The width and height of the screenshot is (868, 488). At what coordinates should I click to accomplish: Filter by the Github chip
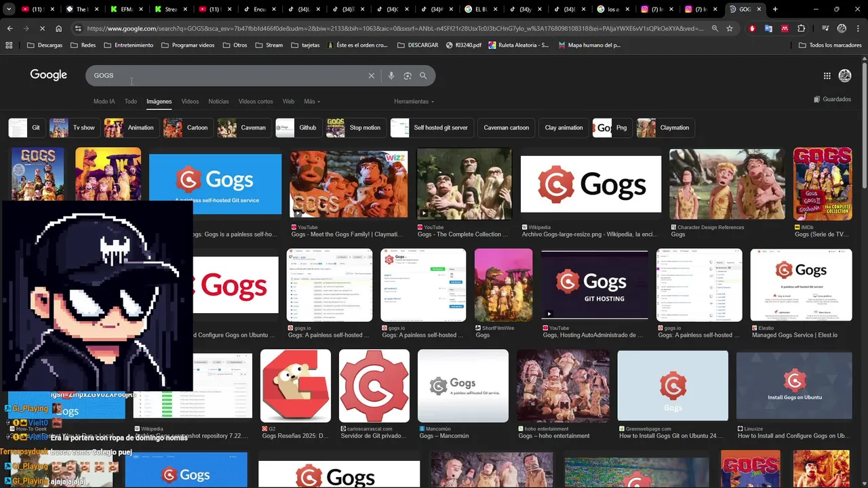(298, 127)
